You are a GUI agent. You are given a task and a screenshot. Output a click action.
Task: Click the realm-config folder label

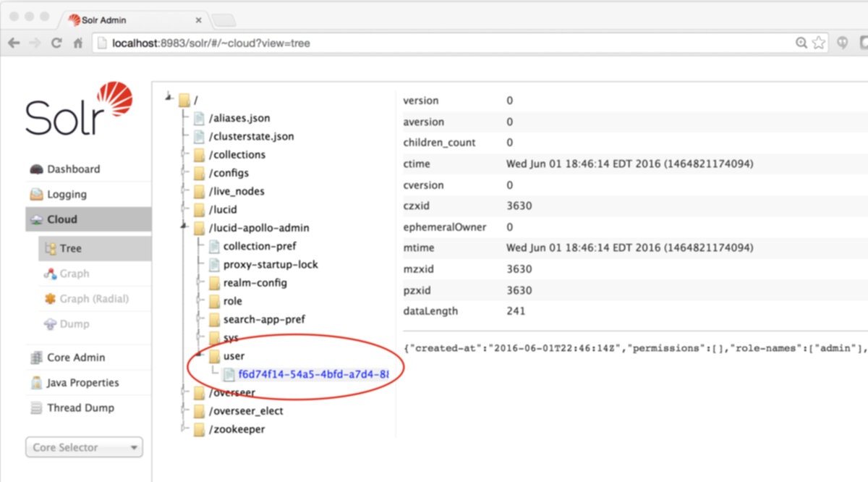pos(255,283)
